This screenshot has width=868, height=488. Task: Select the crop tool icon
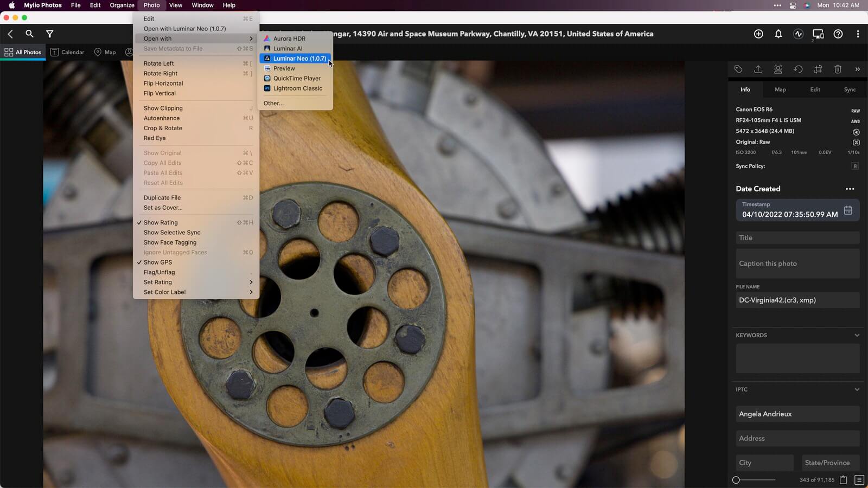[818, 69]
